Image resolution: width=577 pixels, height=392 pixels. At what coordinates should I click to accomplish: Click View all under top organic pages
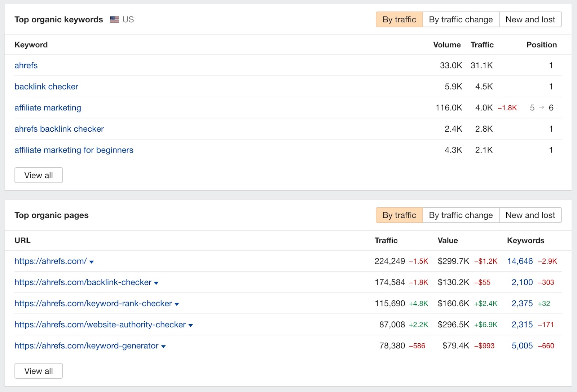tap(38, 371)
